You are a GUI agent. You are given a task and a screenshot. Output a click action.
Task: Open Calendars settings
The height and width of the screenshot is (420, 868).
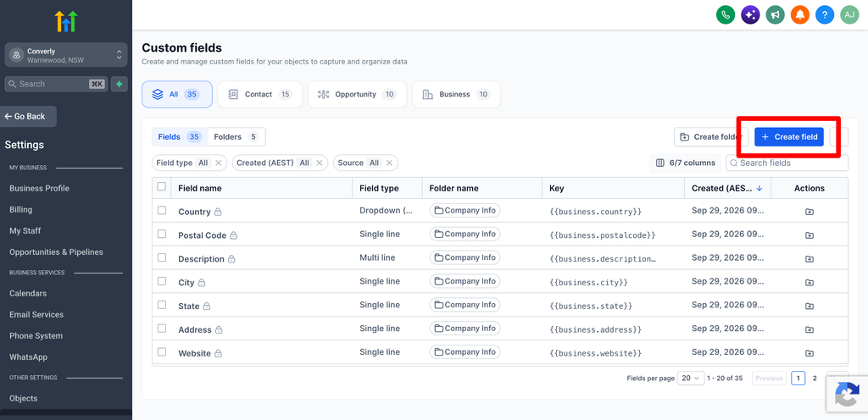[28, 294]
